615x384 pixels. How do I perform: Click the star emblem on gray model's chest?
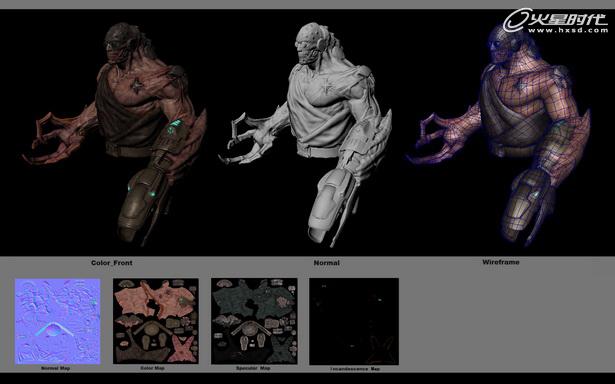[x=327, y=87]
